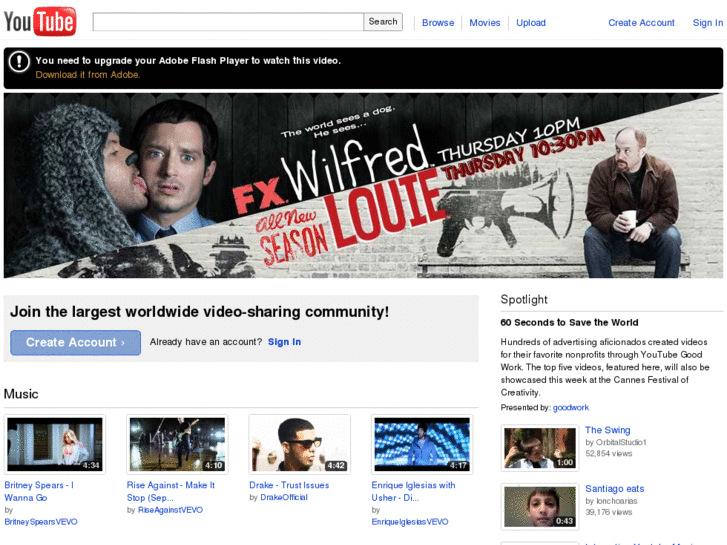Open the Movies menu link
Image resolution: width=727 pixels, height=545 pixels.
pos(485,23)
